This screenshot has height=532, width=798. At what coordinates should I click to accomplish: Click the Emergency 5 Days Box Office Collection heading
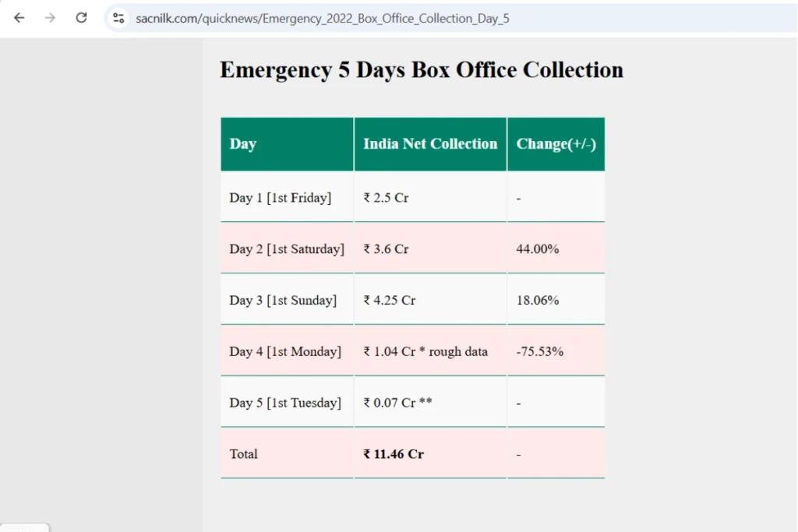tap(422, 69)
